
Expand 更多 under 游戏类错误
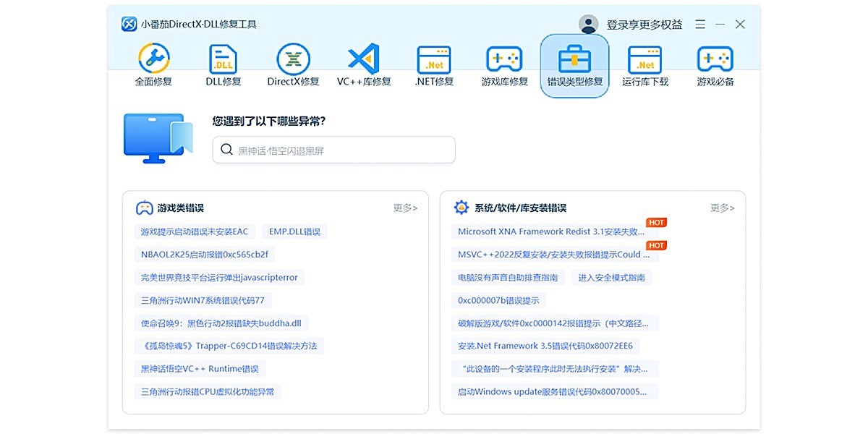405,208
